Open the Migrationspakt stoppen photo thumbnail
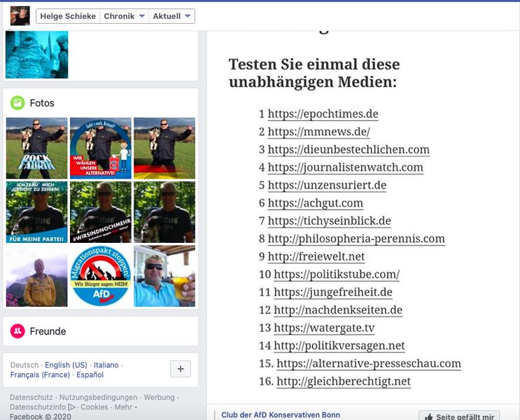The height and width of the screenshot is (420, 520). tap(101, 276)
